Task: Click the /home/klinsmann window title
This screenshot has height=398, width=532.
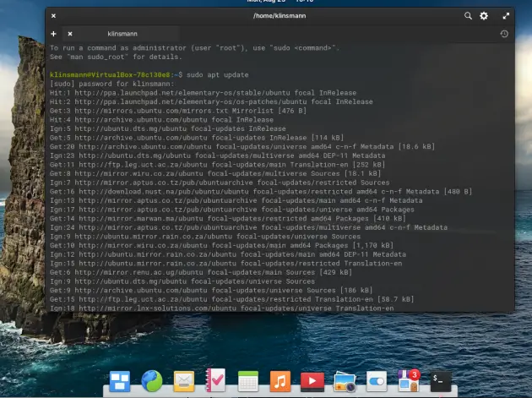Action: click(x=280, y=15)
